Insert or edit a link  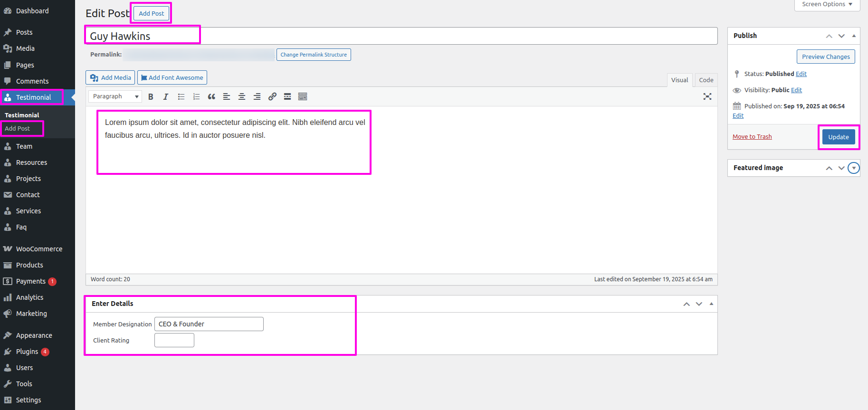click(x=272, y=97)
